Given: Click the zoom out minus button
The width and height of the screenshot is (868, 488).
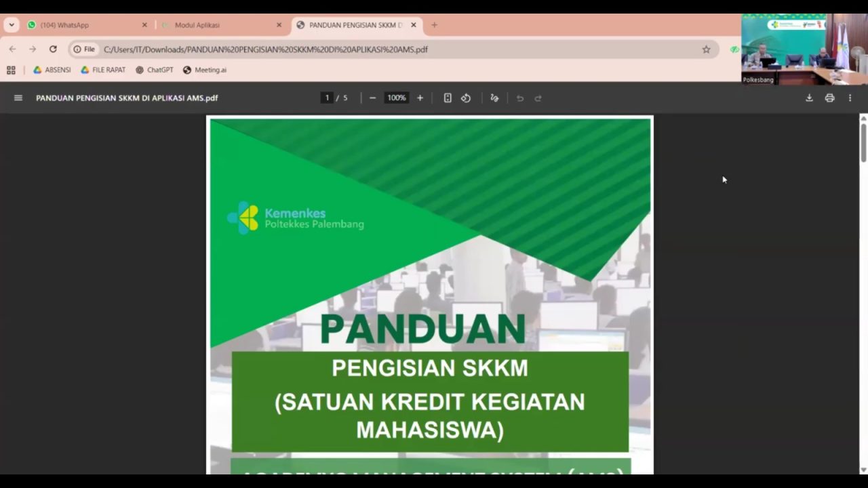Looking at the screenshot, I should [x=372, y=98].
